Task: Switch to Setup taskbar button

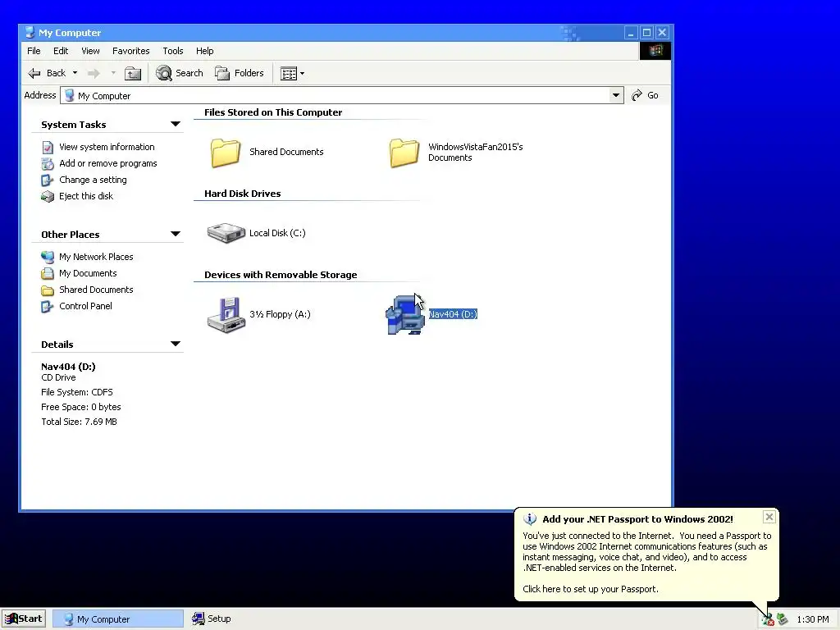Action: (212, 619)
